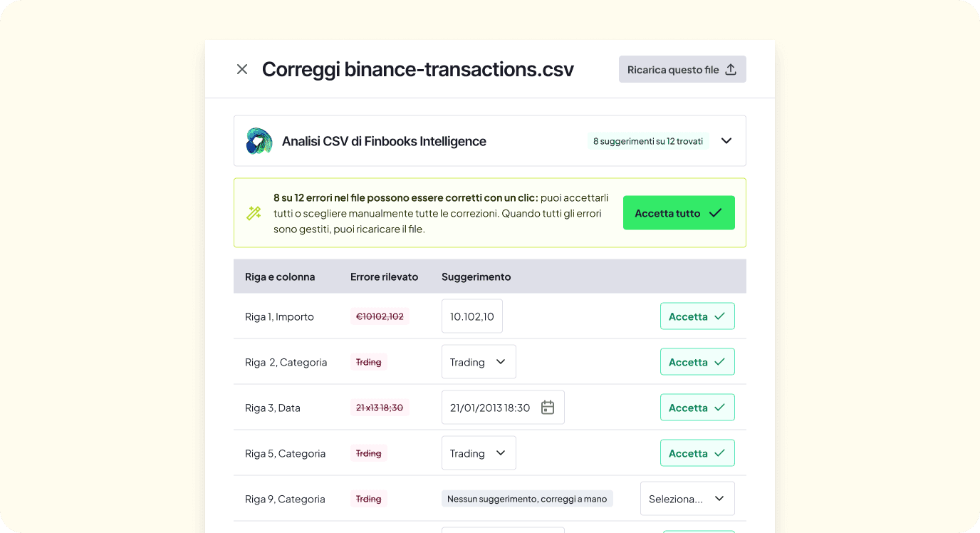Accept the suggestion for Riga 5, Categoria
Viewport: 980px width, 533px height.
[x=697, y=453]
